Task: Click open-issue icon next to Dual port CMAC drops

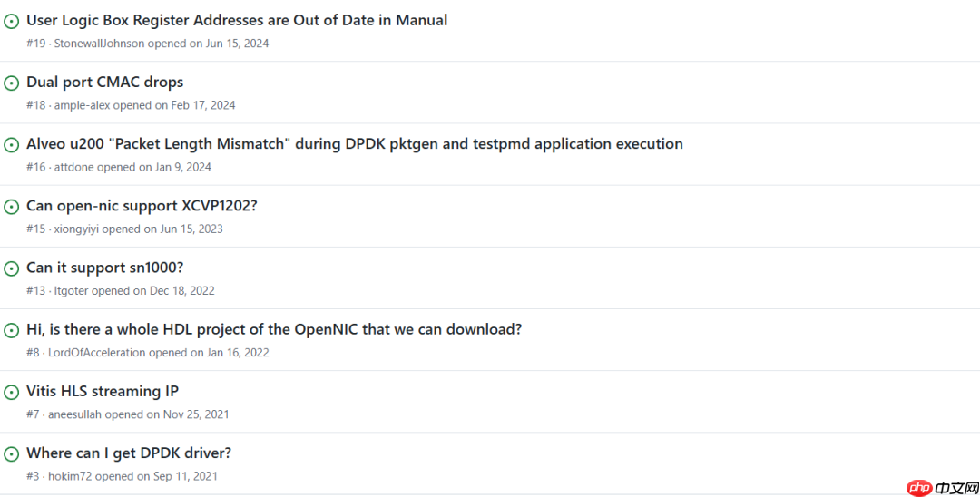Action: [x=12, y=83]
